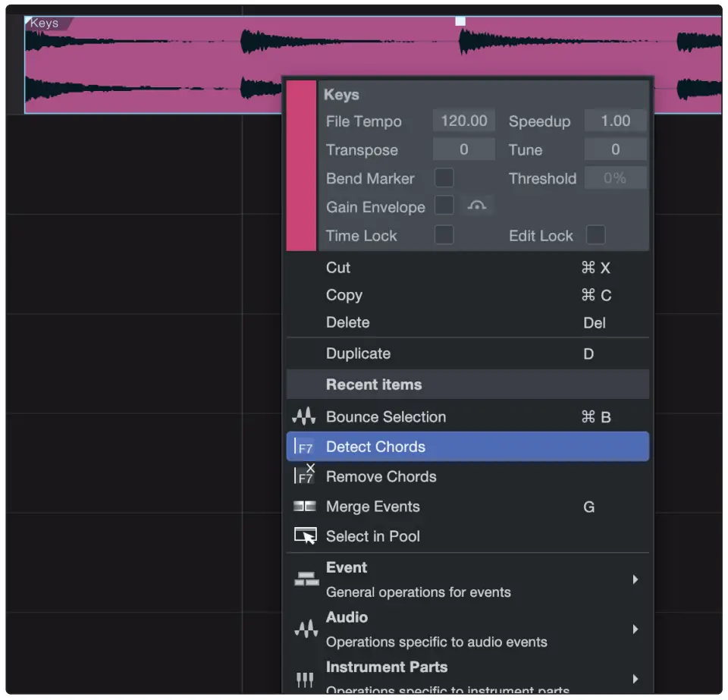The height and width of the screenshot is (700, 728).
Task: Click the Remove Chords crossed F7 icon
Action: pyautogui.click(x=305, y=475)
